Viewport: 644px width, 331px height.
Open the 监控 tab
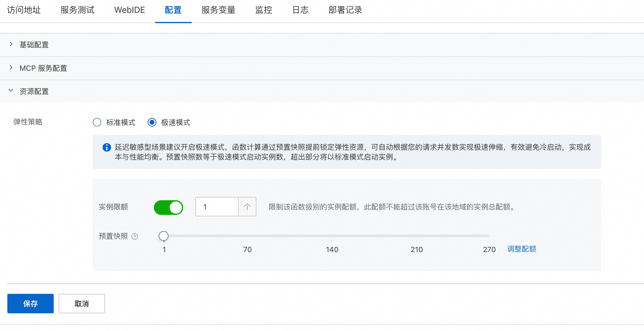tap(263, 10)
